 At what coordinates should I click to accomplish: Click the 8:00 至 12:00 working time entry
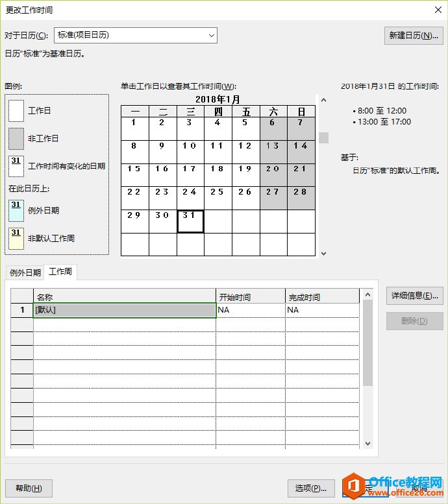pyautogui.click(x=382, y=111)
